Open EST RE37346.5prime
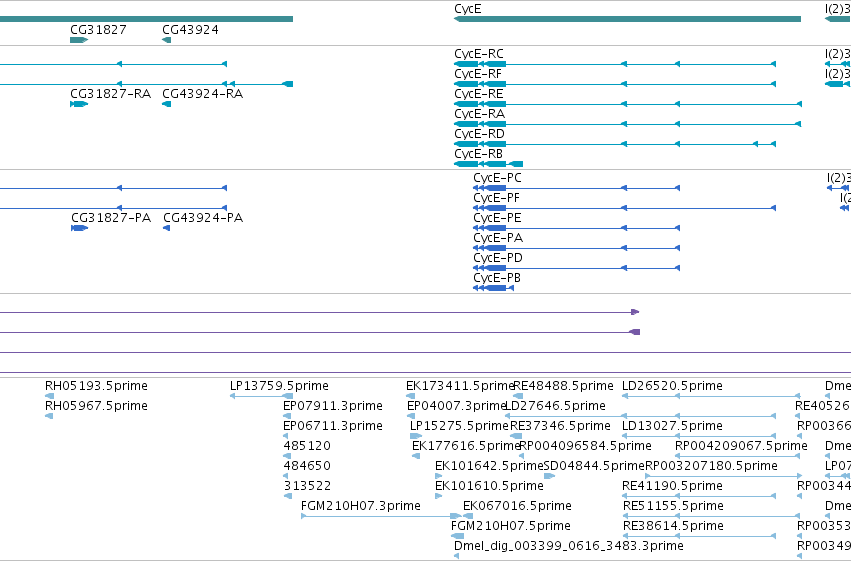This screenshot has width=851, height=561. pyautogui.click(x=560, y=426)
